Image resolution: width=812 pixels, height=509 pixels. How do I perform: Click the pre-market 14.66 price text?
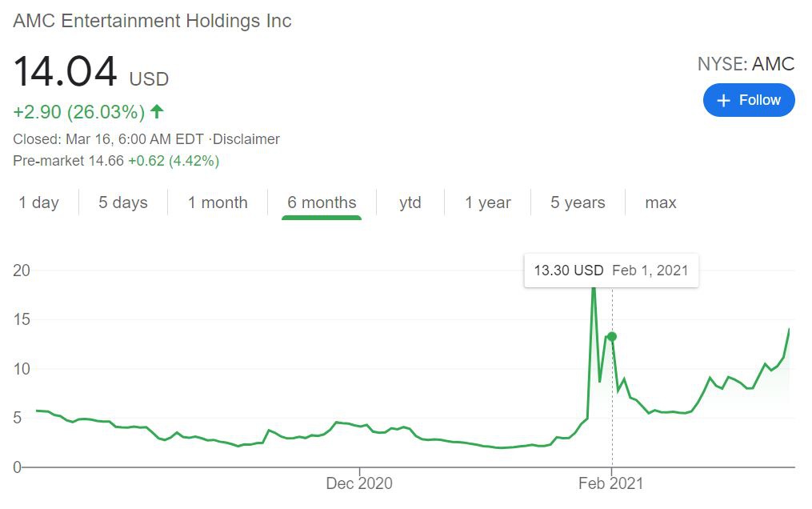tap(106, 161)
